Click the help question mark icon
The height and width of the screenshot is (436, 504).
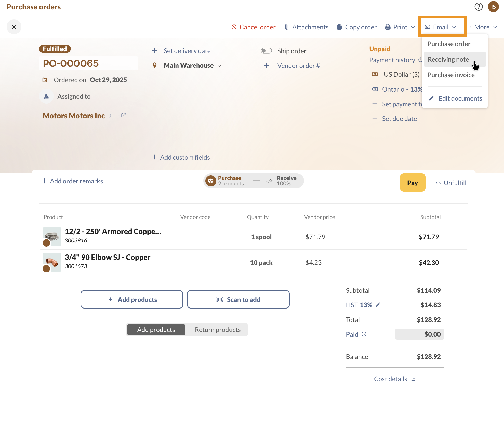click(x=479, y=7)
